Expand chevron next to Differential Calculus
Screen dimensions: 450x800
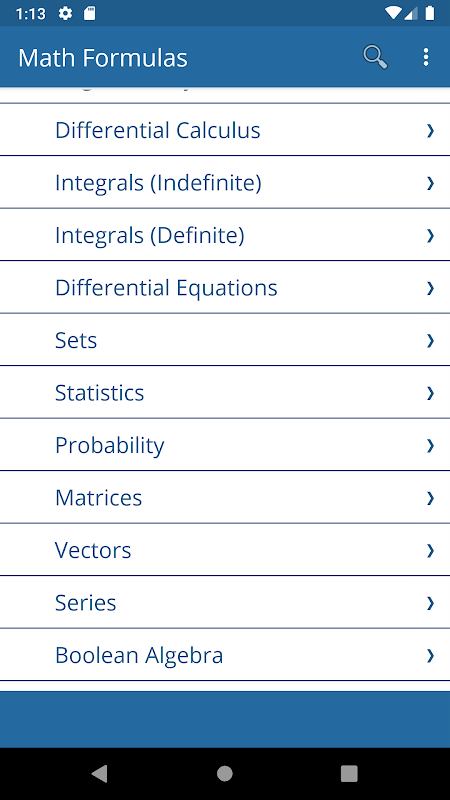[x=430, y=131]
